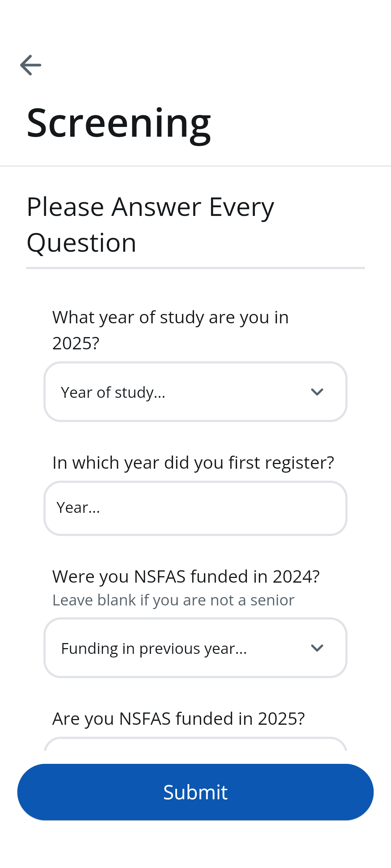This screenshot has width=391, height=868.
Task: Focus the first registration Year input field
Action: point(195,508)
